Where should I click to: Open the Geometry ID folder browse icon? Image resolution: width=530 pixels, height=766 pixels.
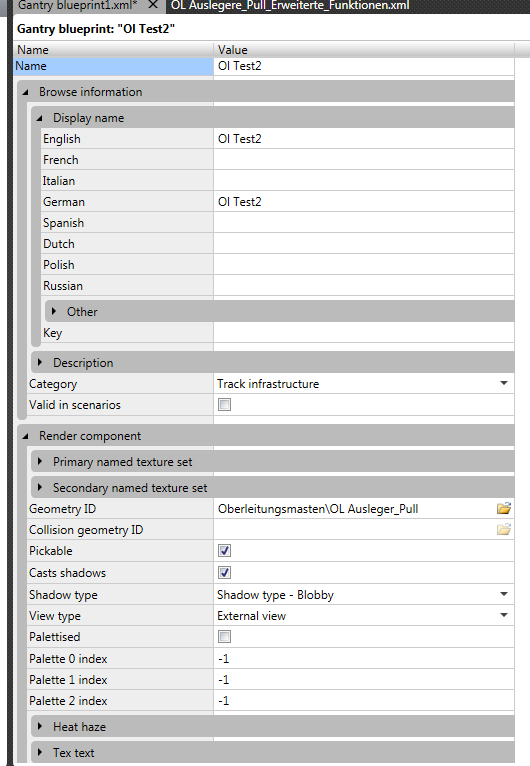click(504, 509)
